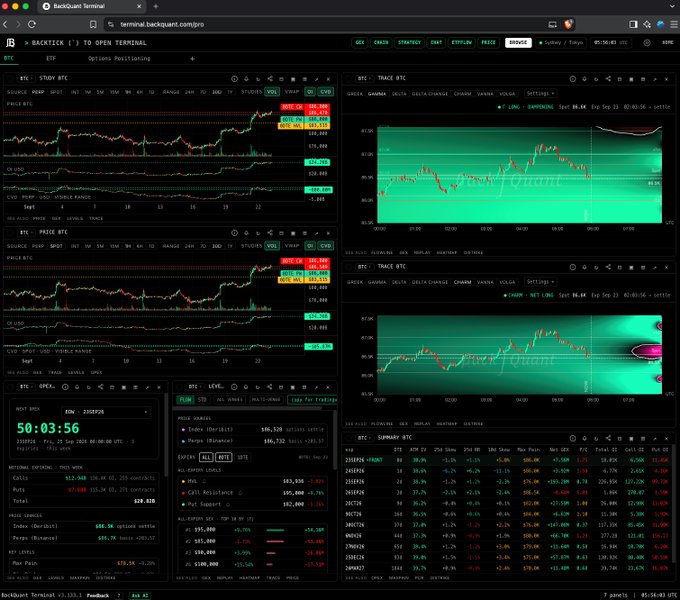
Task: Open BTC symbol dropdown in LEVELS panel
Action: [194, 387]
